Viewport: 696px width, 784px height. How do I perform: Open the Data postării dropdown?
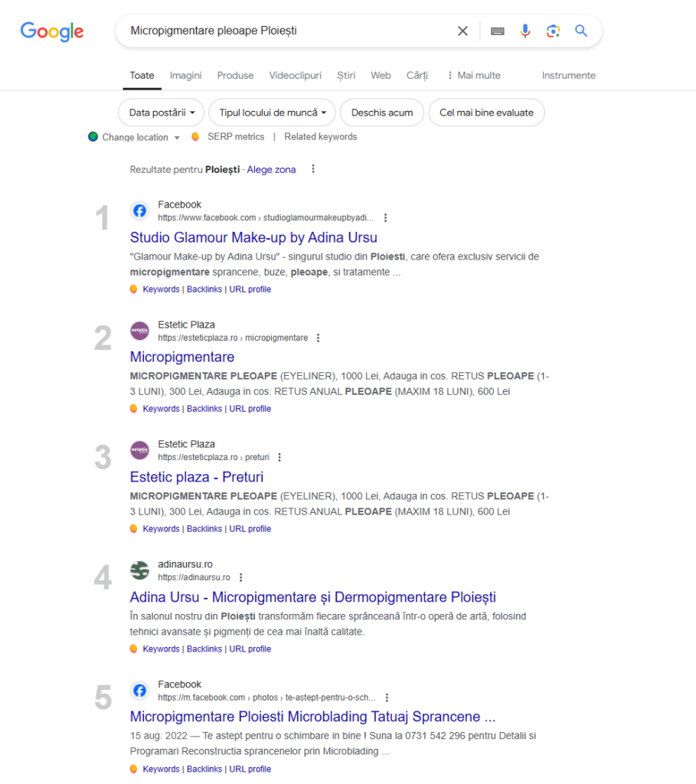coord(161,112)
